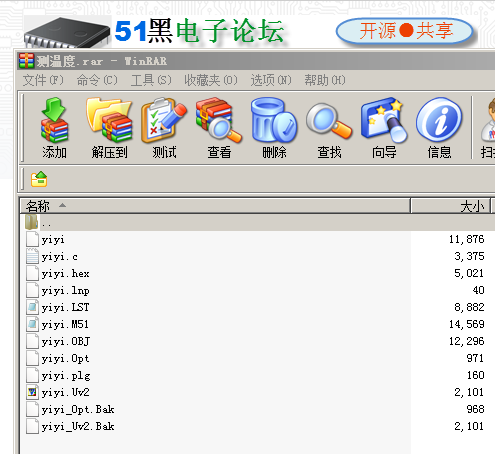This screenshot has width=495, height=454.
Task: Select the file named yiyi
Action: pyautogui.click(x=53, y=240)
